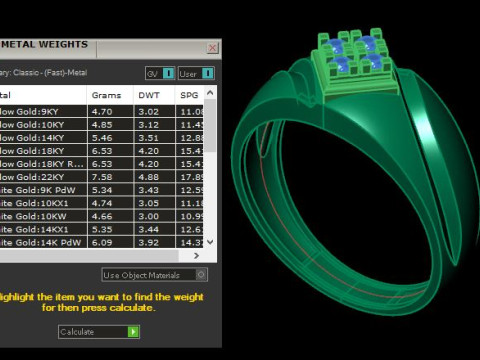Click the 6.09 grams value

coord(102,242)
